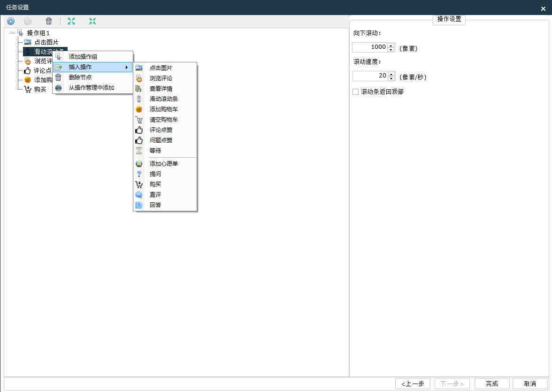Click the <上一步 button
The width and height of the screenshot is (552, 392).
[413, 384]
